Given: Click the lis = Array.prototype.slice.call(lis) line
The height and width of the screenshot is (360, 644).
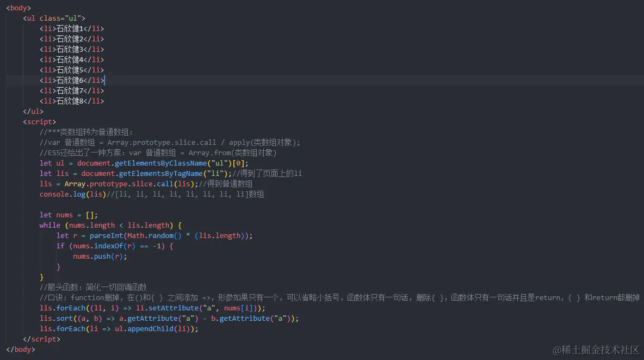Looking at the screenshot, I should tap(146, 184).
